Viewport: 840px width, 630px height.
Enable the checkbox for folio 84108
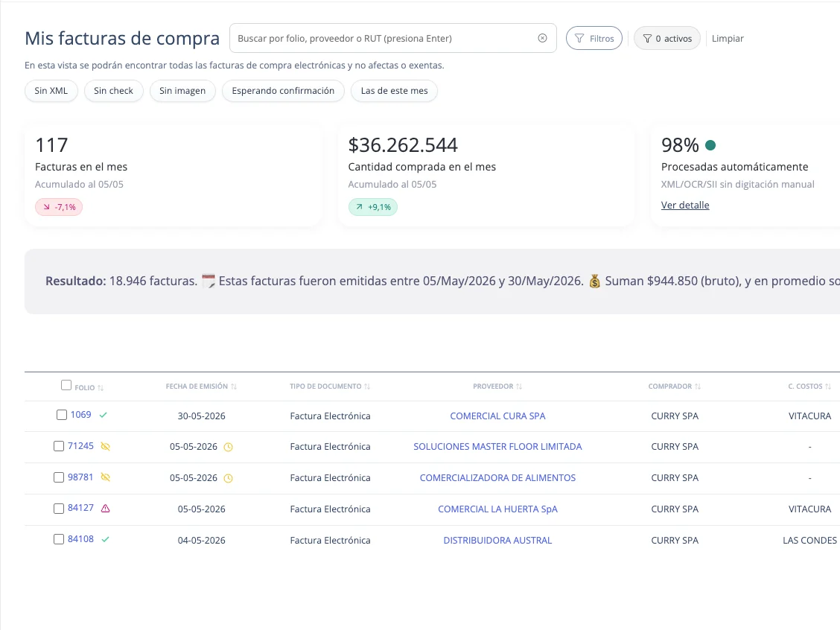coord(59,539)
